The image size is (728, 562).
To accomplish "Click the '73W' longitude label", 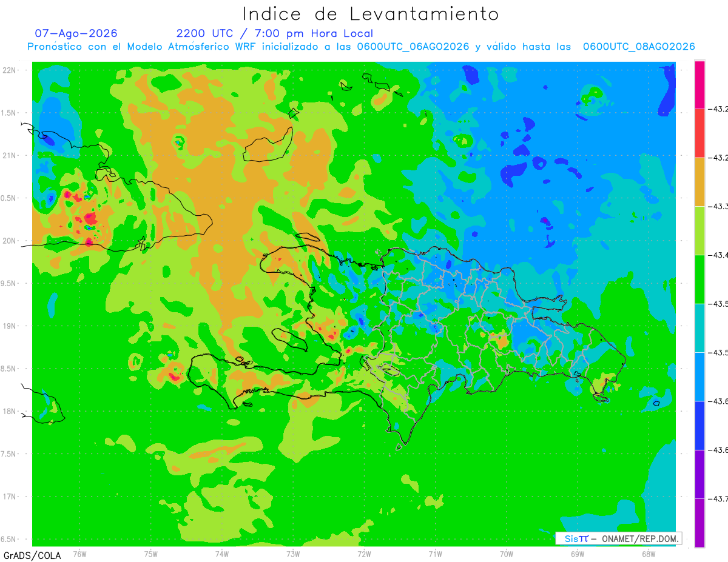I will [x=293, y=554].
